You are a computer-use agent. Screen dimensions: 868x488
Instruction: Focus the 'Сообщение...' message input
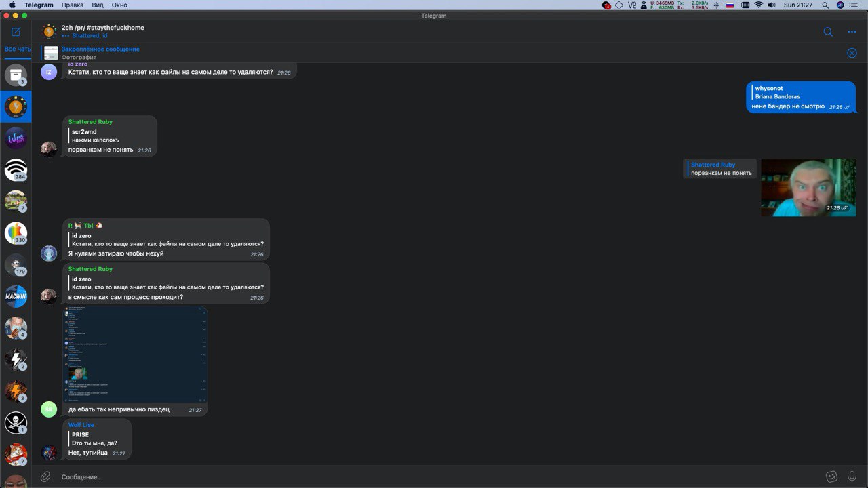tap(434, 476)
